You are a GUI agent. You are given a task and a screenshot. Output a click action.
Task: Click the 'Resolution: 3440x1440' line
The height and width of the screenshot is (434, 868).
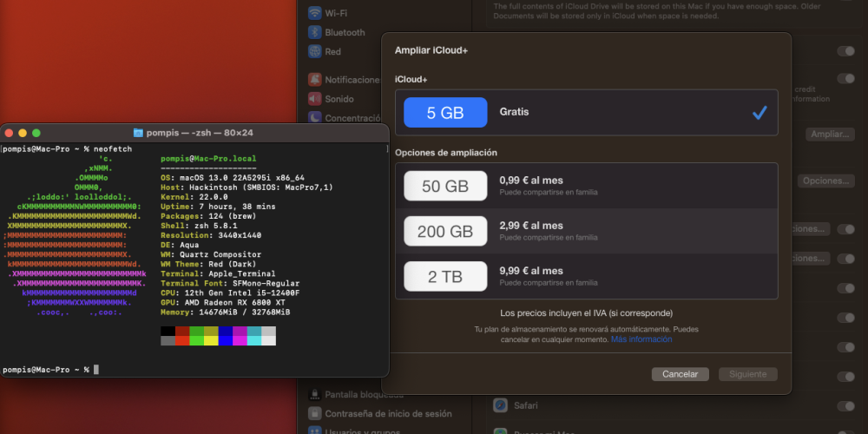[x=211, y=235]
